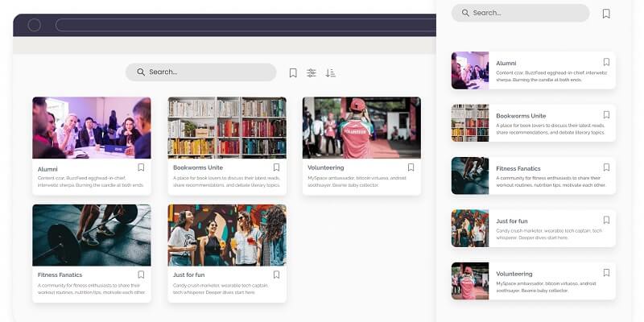Image resolution: width=644 pixels, height=322 pixels.
Task: Open Bookworms Unite thumbnail in mobile list
Action: click(x=470, y=123)
